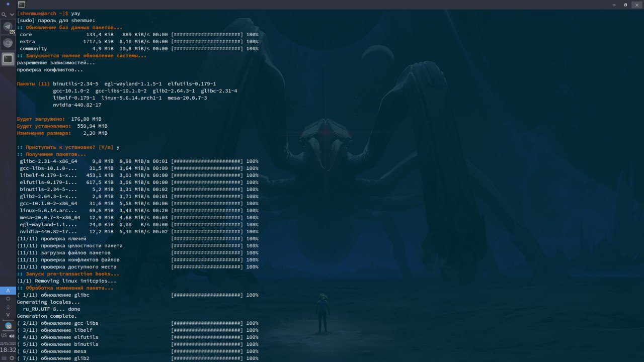Click the progress bar of 'проверка ключей'

pos(207,239)
